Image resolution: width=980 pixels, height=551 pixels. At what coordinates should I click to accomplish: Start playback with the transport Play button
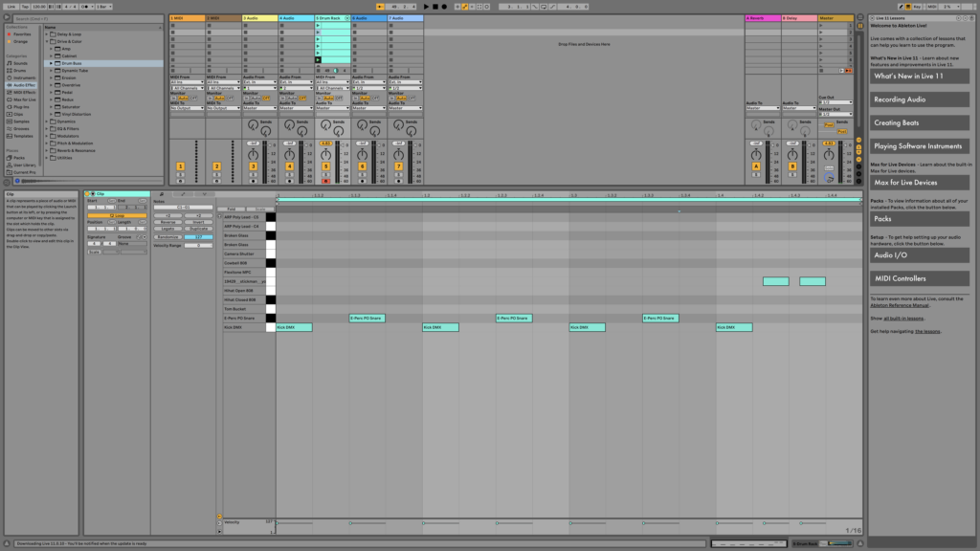coord(426,7)
